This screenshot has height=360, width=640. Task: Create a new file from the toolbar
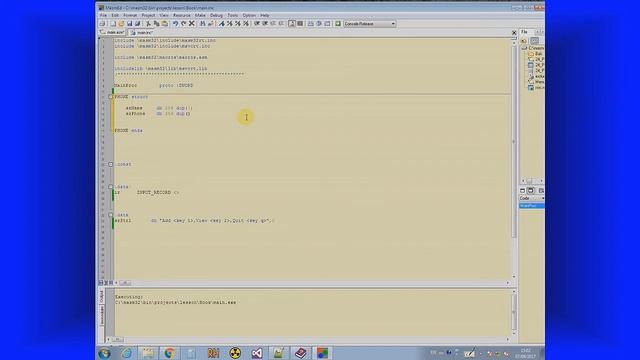tap(113, 24)
